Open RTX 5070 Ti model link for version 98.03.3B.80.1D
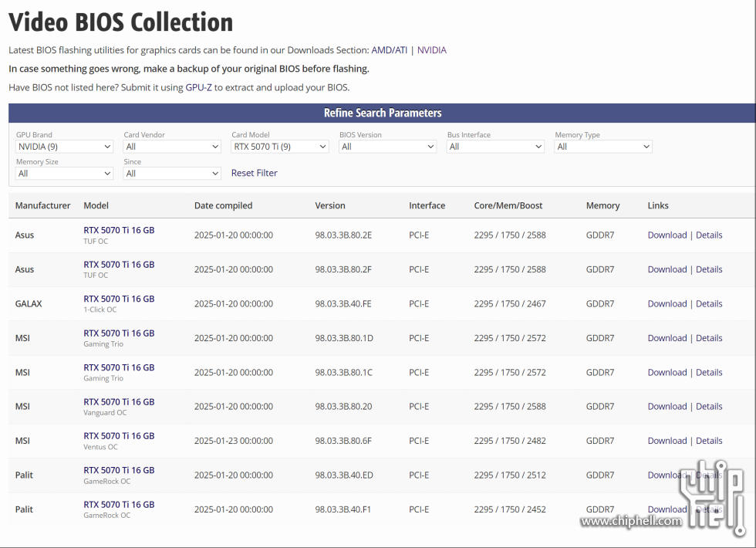Image resolution: width=756 pixels, height=548 pixels. click(119, 333)
